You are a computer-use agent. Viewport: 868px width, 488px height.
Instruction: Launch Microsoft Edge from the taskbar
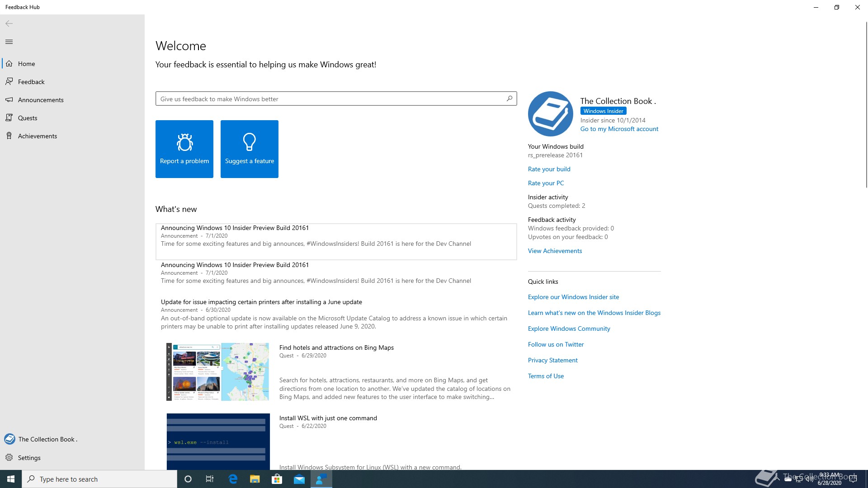click(x=233, y=479)
